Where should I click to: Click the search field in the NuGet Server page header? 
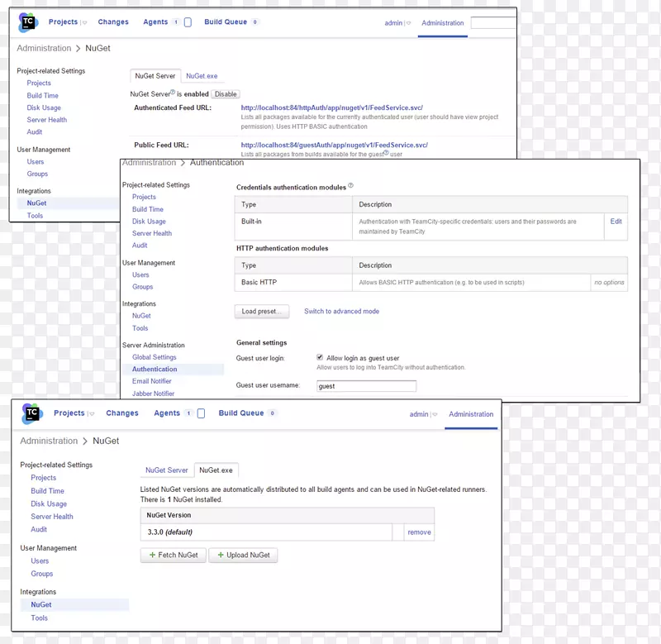(x=493, y=23)
